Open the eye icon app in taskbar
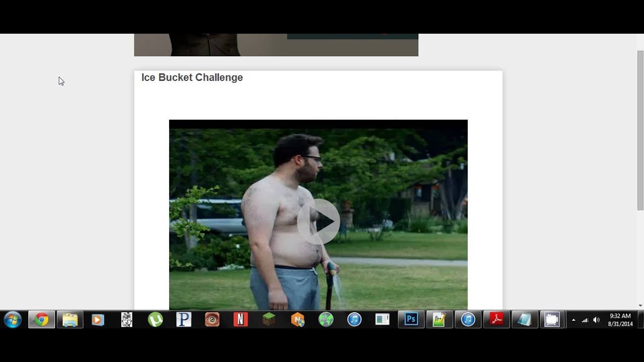This screenshot has width=644, height=362. point(212,320)
